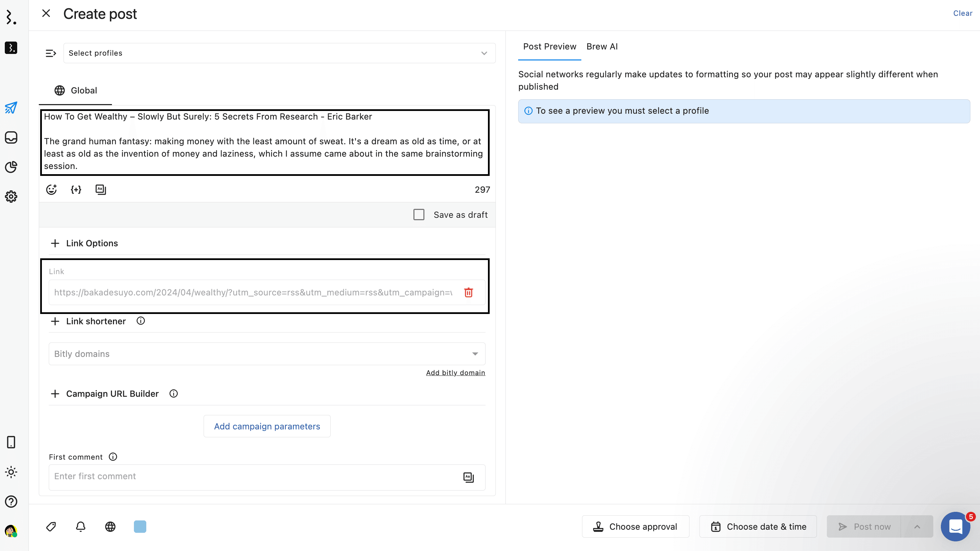The image size is (980, 551).
Task: Click the notification bell icon at bottom
Action: 81,527
